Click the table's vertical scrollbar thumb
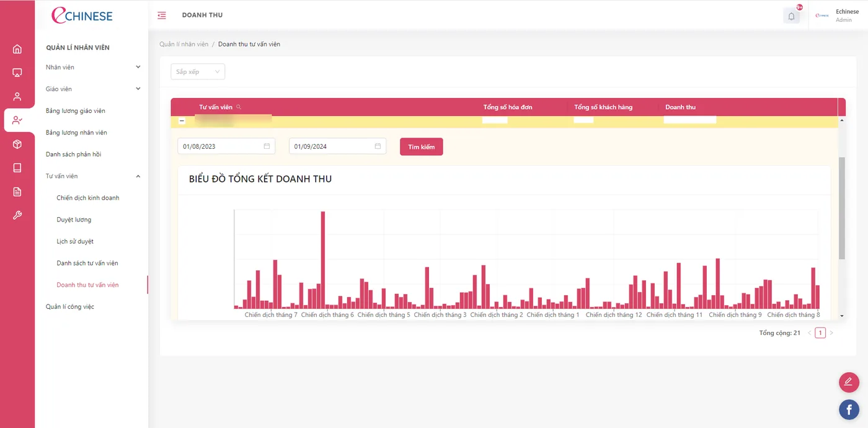Screen dimensions: 868x428 (841, 208)
